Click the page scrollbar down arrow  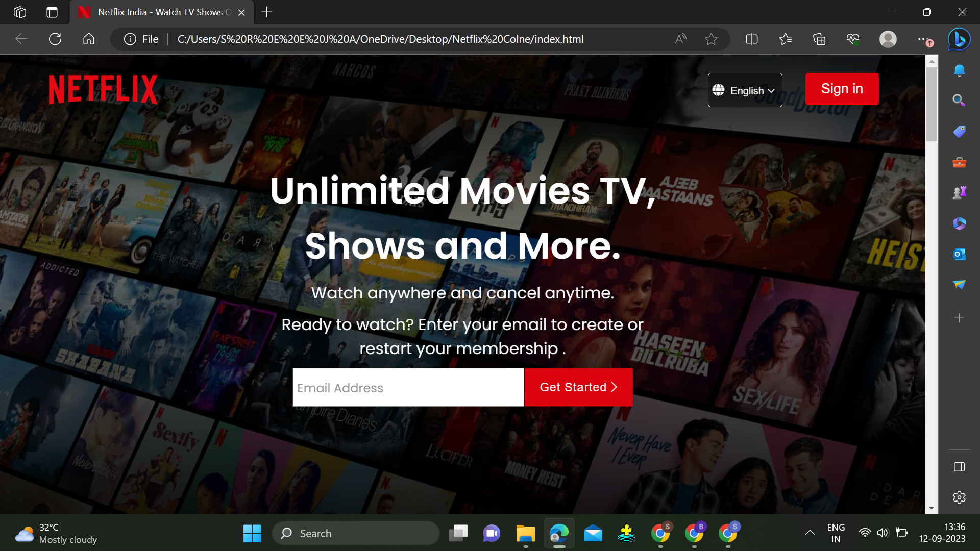tap(932, 508)
